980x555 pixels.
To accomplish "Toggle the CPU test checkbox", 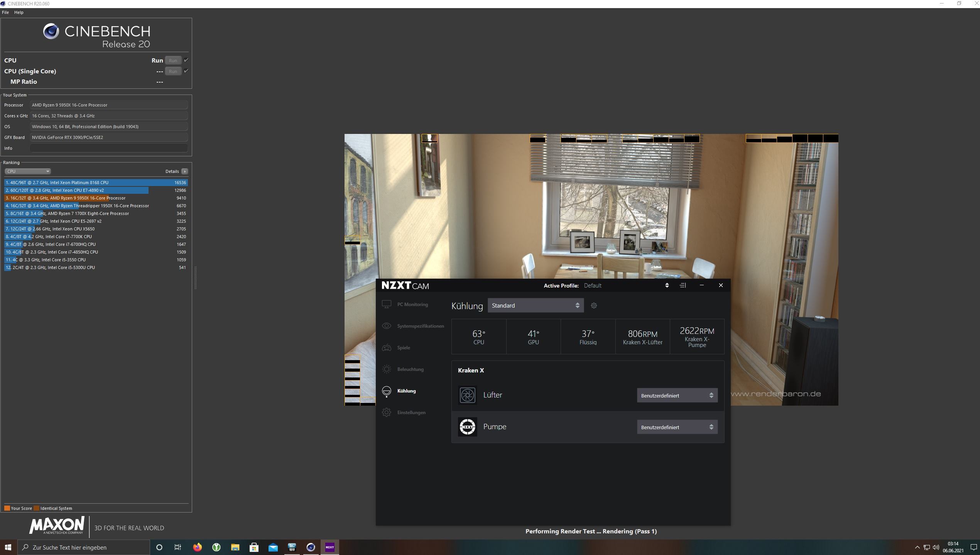I will click(186, 60).
